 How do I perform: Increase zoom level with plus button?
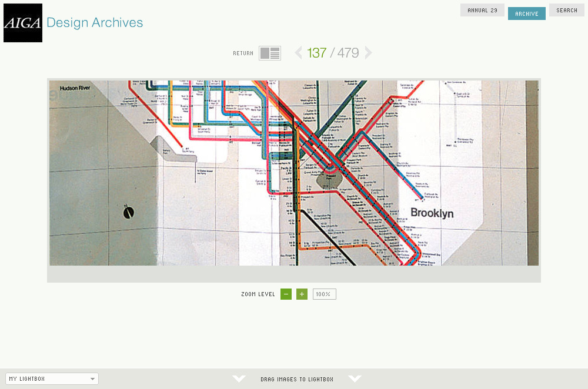click(302, 294)
